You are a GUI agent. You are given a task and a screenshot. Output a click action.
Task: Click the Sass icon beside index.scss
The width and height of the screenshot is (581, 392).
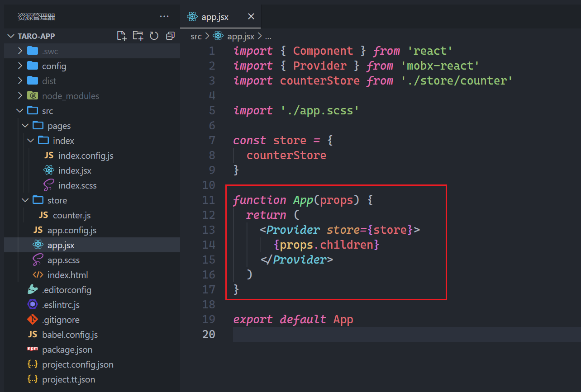49,185
